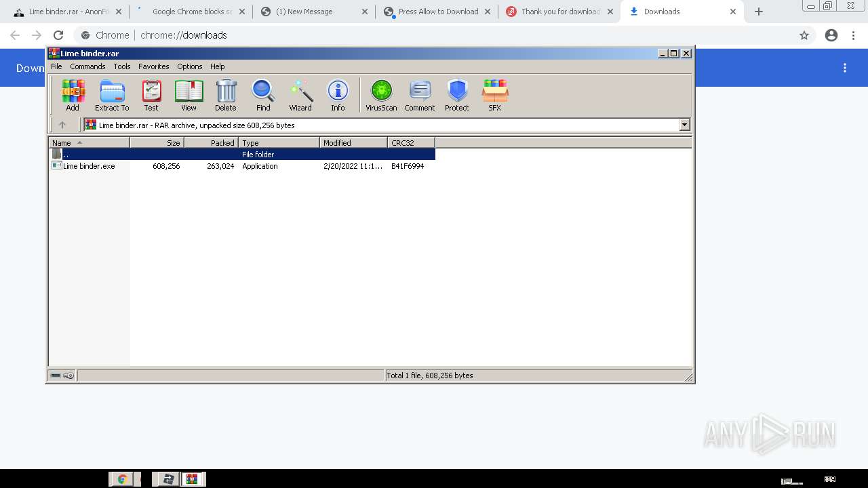Screen dimensions: 868x488
Task: Open the Chrome profile avatar
Action: [x=831, y=35]
